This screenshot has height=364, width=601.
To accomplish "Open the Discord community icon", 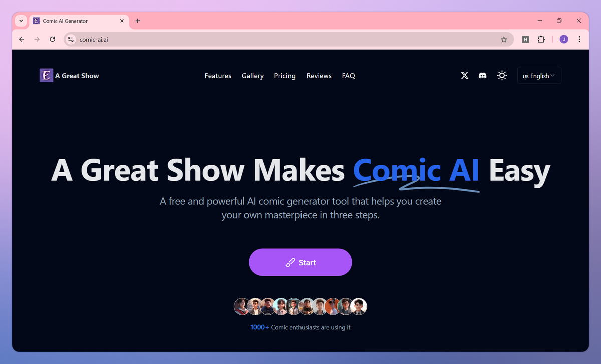I will [482, 76].
